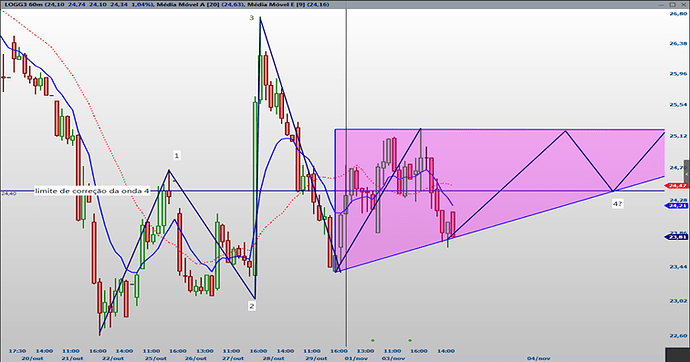
Task: Click the 17:30 time axis label
Action: coord(17,351)
